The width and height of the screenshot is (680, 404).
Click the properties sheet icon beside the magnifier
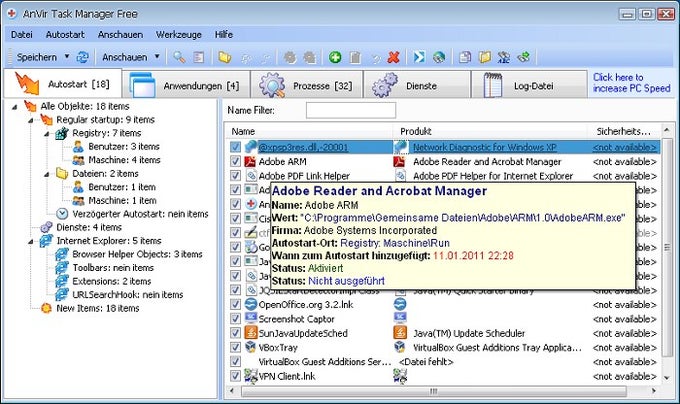pyautogui.click(x=199, y=57)
